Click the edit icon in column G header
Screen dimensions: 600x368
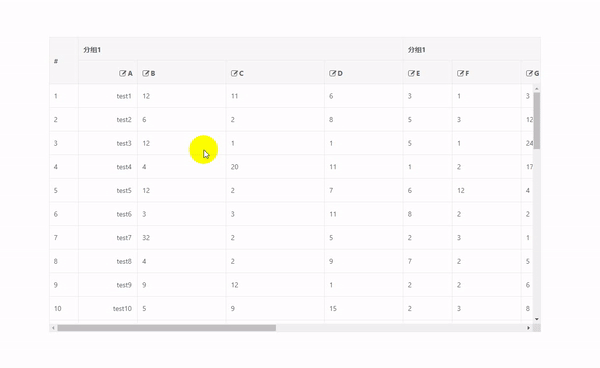[x=529, y=73]
